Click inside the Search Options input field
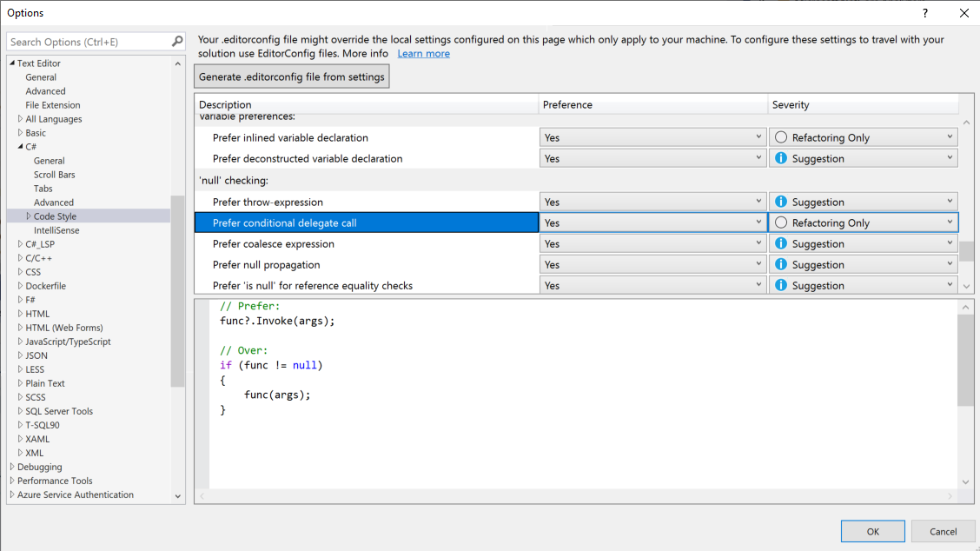This screenshot has height=551, width=980. 87,41
